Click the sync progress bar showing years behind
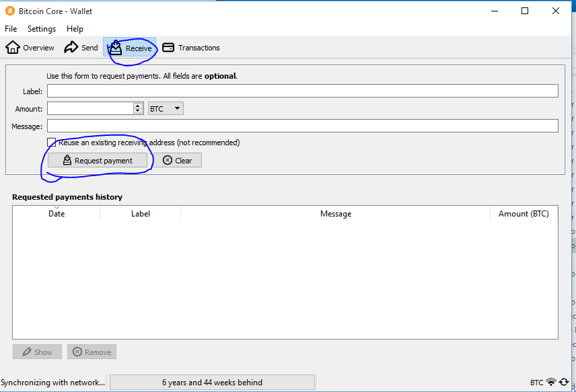576x392 pixels. pyautogui.click(x=212, y=383)
